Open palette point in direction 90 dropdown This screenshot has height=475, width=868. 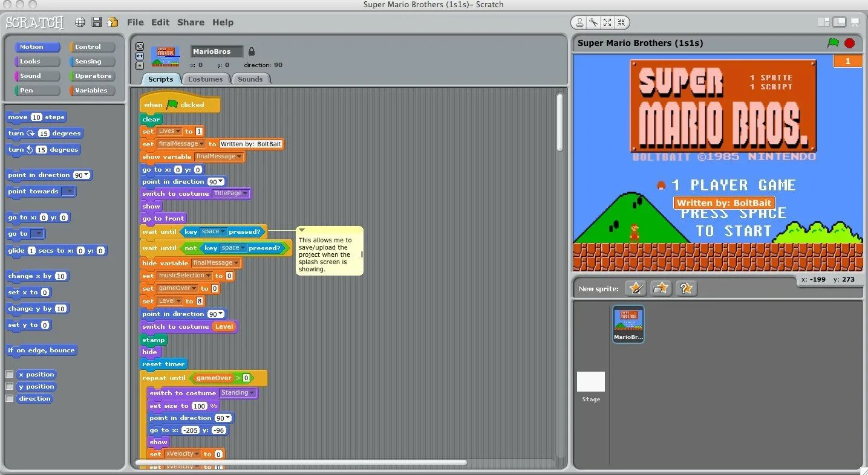(87, 175)
